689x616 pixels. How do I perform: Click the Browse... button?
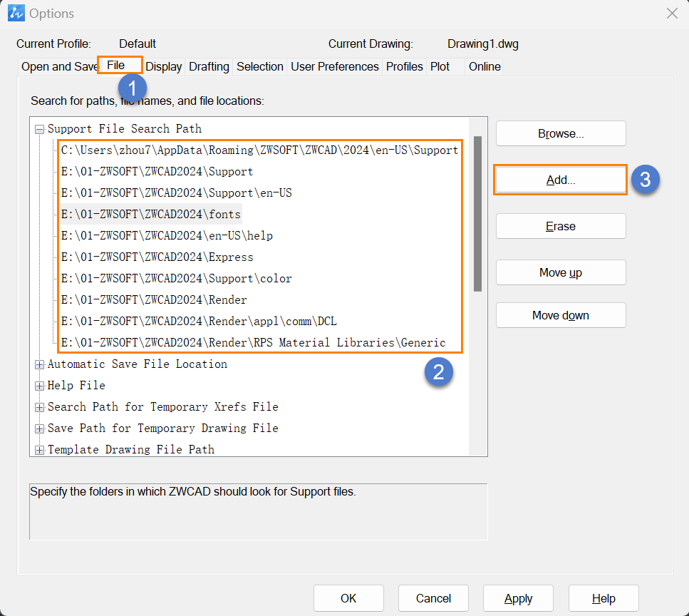click(561, 133)
